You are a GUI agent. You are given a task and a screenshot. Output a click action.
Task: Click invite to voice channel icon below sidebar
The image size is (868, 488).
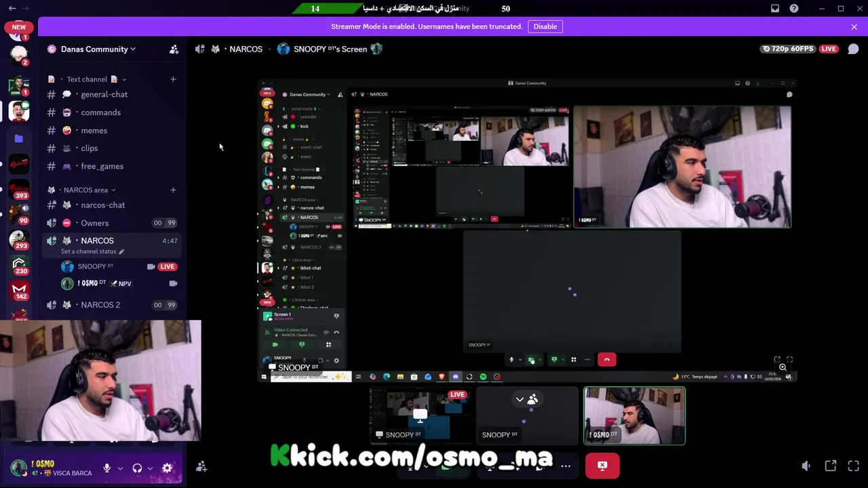tap(201, 466)
